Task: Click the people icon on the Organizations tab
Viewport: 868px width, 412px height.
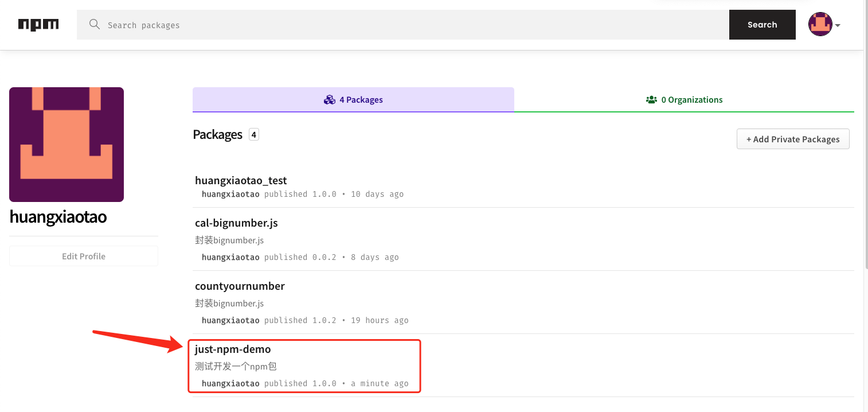Action: [651, 100]
